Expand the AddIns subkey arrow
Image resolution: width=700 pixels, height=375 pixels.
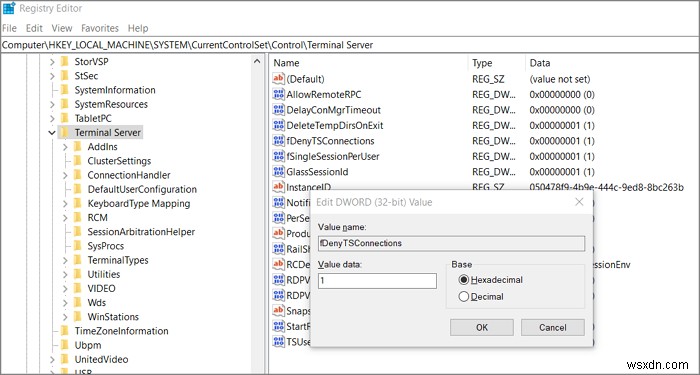click(65, 147)
